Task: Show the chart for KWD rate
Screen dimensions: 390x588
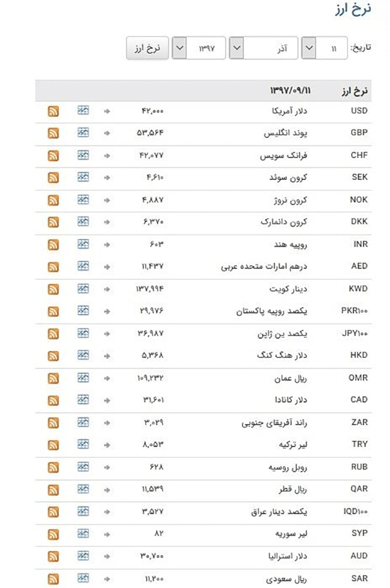Action: coord(83,288)
